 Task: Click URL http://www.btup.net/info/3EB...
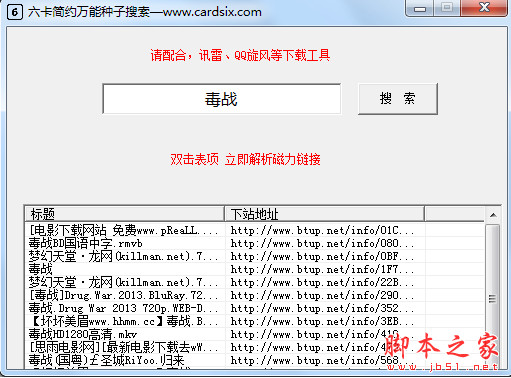[322, 321]
